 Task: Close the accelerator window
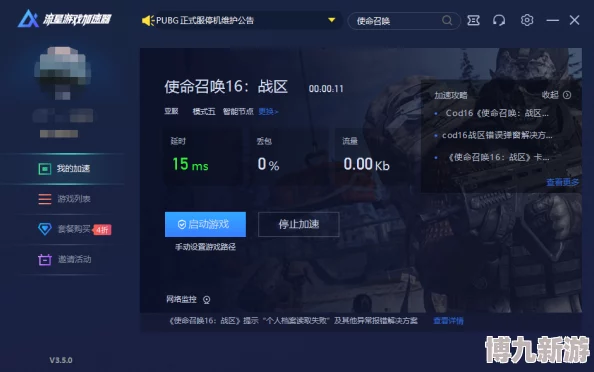574,20
